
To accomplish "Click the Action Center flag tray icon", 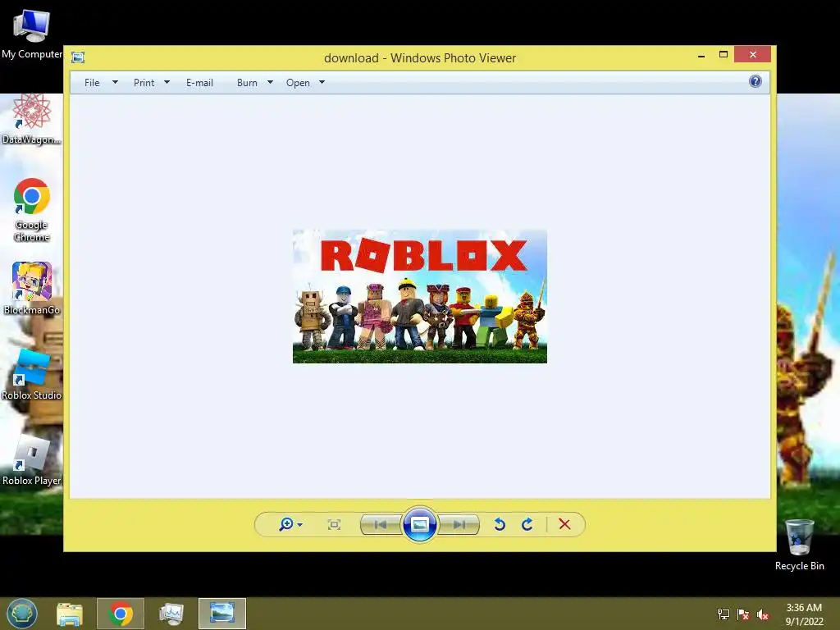I will click(743, 614).
